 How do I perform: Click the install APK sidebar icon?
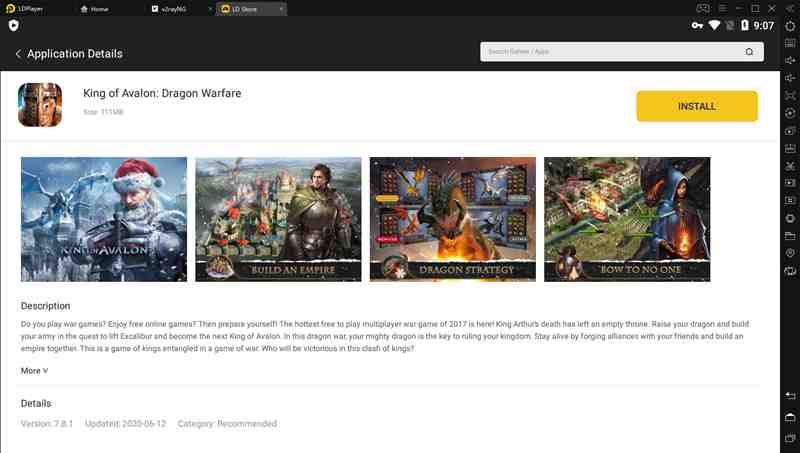click(x=790, y=148)
